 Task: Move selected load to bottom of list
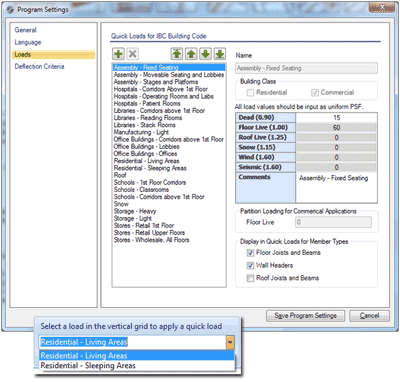[220, 54]
